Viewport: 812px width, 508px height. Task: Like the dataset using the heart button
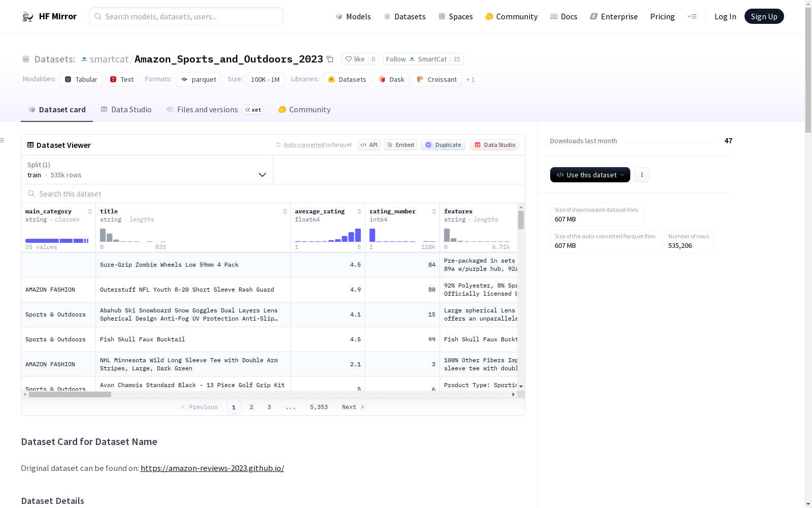click(355, 59)
